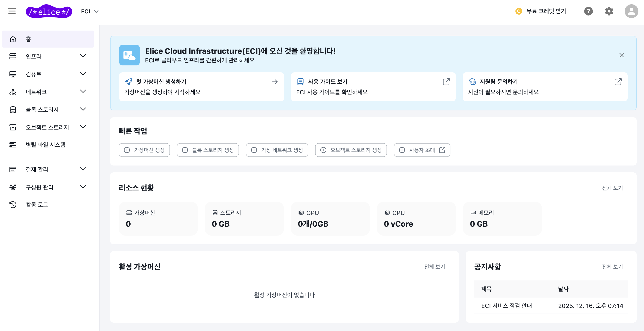Click external link icon on 지원팀 문의하기
644x331 pixels.
click(x=618, y=82)
